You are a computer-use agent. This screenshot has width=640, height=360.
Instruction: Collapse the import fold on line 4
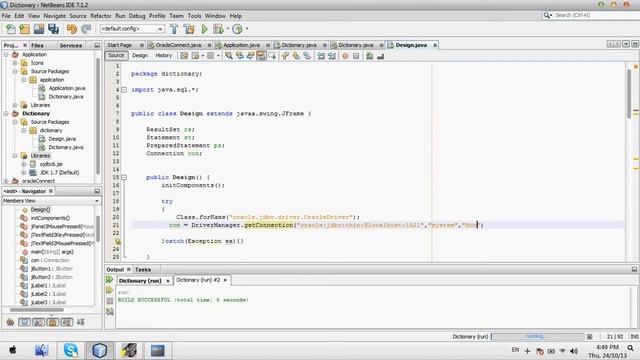124,90
